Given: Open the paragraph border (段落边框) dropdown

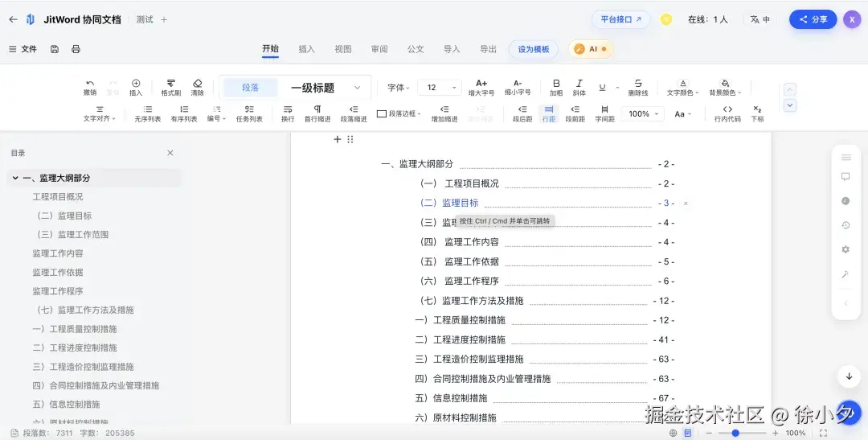Looking at the screenshot, I should tap(399, 113).
